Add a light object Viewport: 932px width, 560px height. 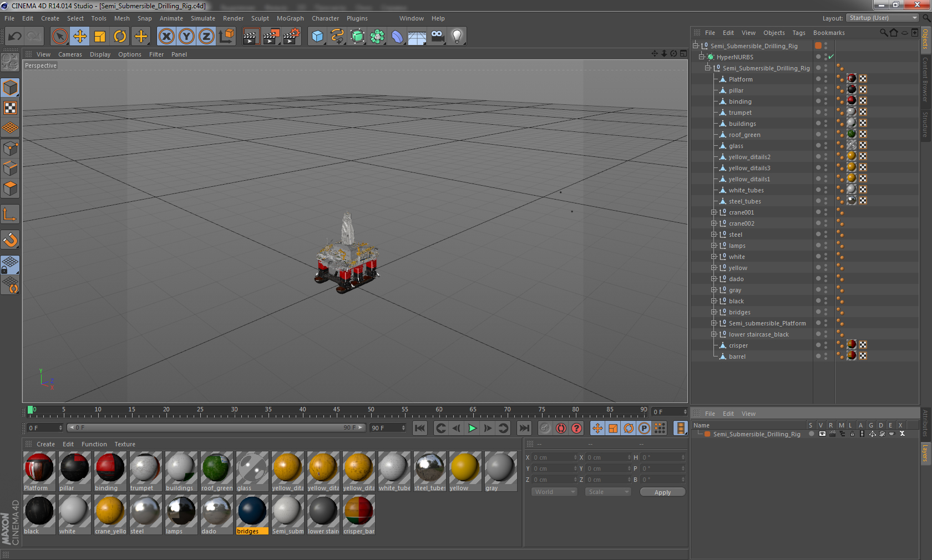(457, 37)
